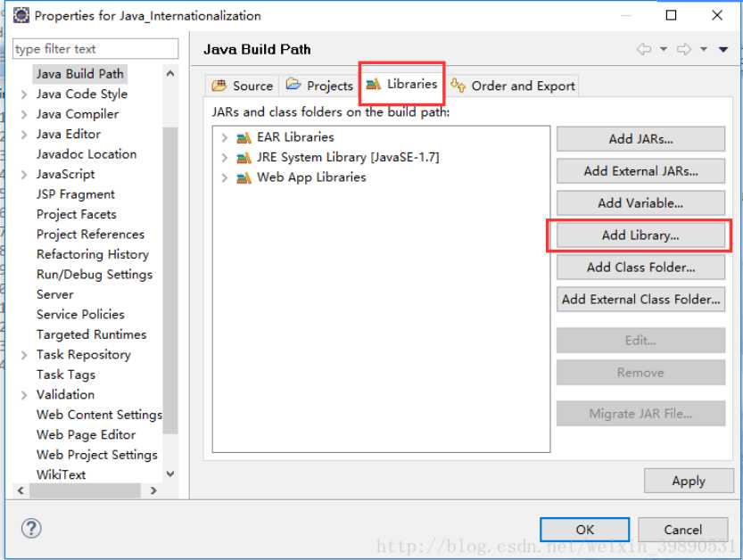This screenshot has width=743, height=560.
Task: Click the Add Variable... button
Action: point(640,203)
